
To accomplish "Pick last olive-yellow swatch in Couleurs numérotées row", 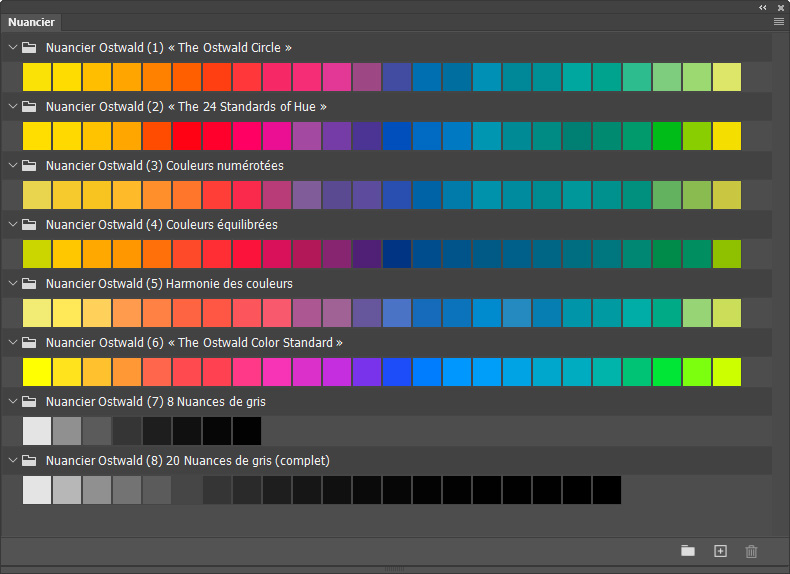I will coord(727,195).
